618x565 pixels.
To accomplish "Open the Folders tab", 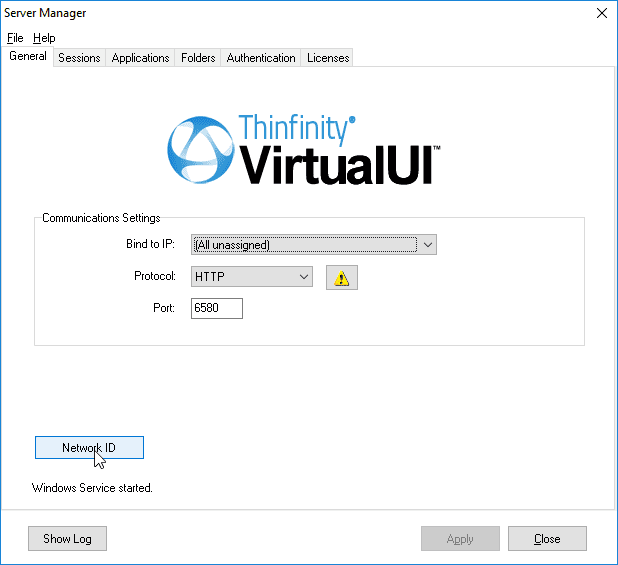I will coord(198,58).
